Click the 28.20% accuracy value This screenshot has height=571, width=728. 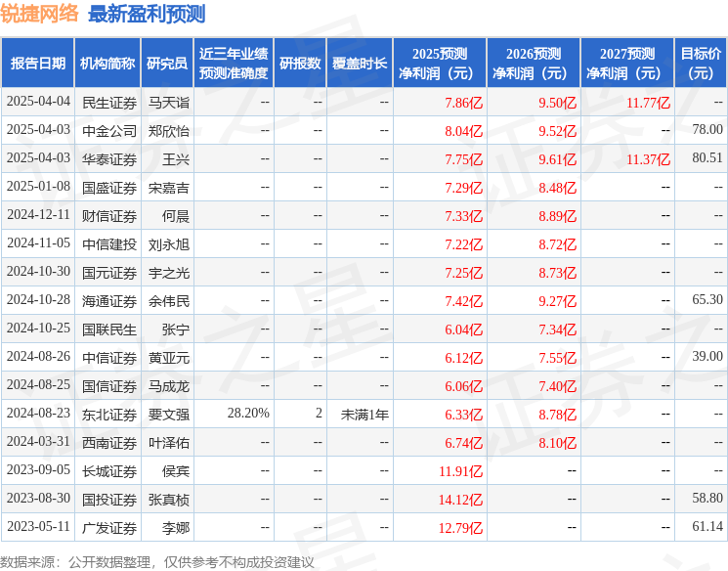[248, 413]
